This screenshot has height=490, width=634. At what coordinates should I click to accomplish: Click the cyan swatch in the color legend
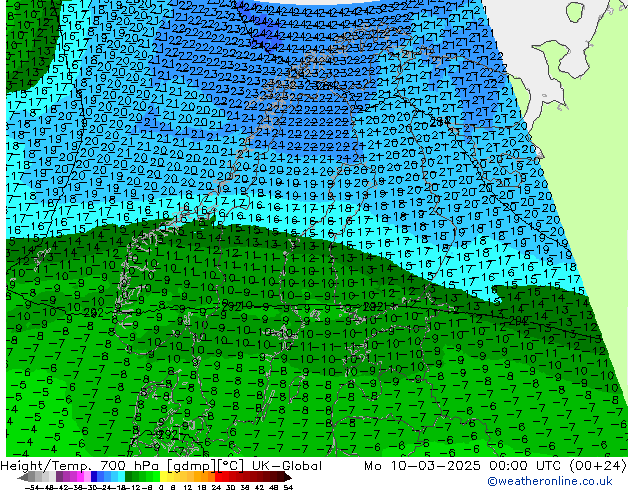tap(122, 477)
